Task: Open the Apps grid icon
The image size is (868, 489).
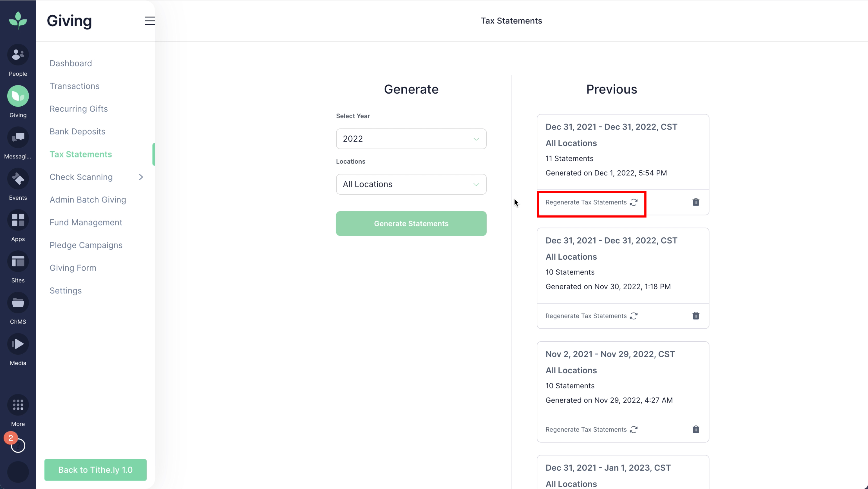Action: [18, 220]
